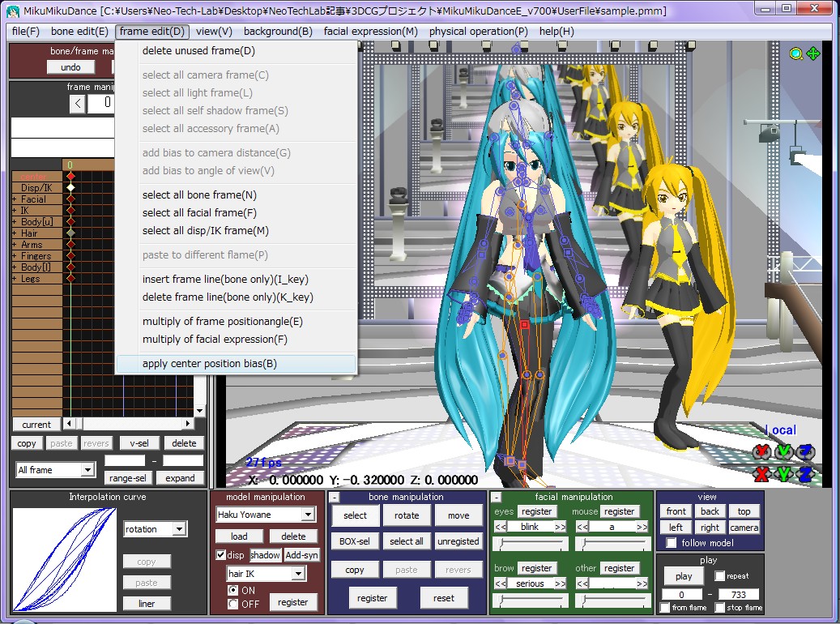
Task: Click the blue Z-axis move icon
Action: coord(805,473)
